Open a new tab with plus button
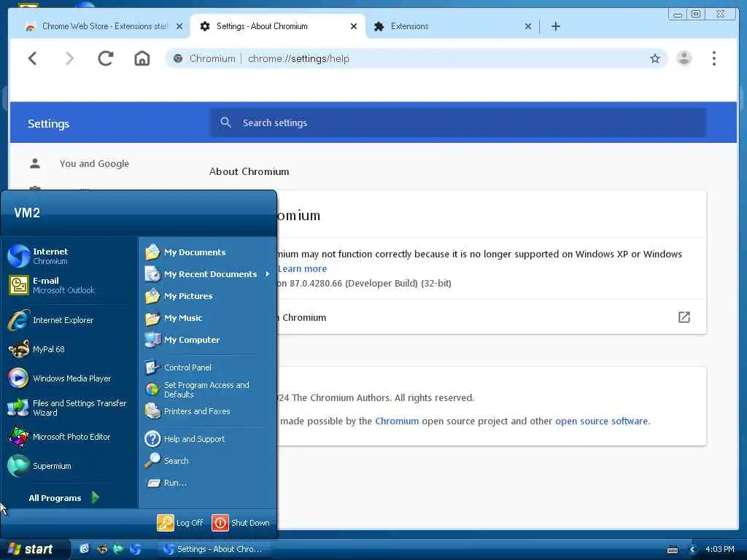Viewport: 747px width, 560px height. (x=555, y=26)
